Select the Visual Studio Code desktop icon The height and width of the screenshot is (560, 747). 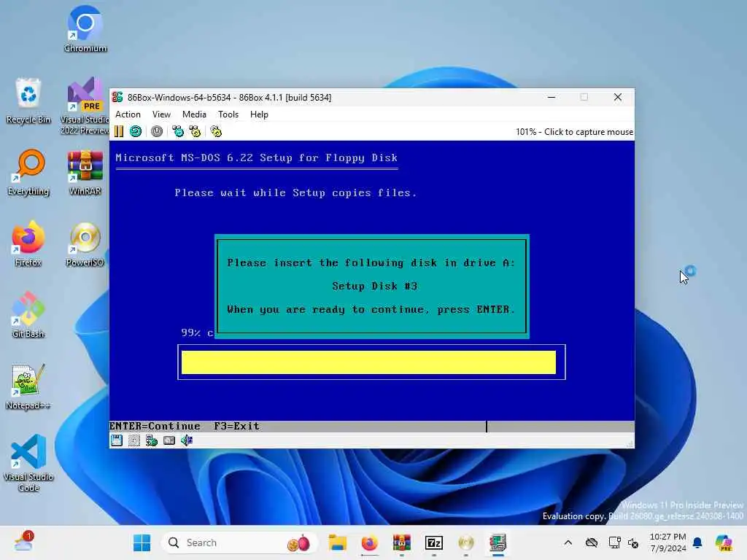(x=28, y=463)
